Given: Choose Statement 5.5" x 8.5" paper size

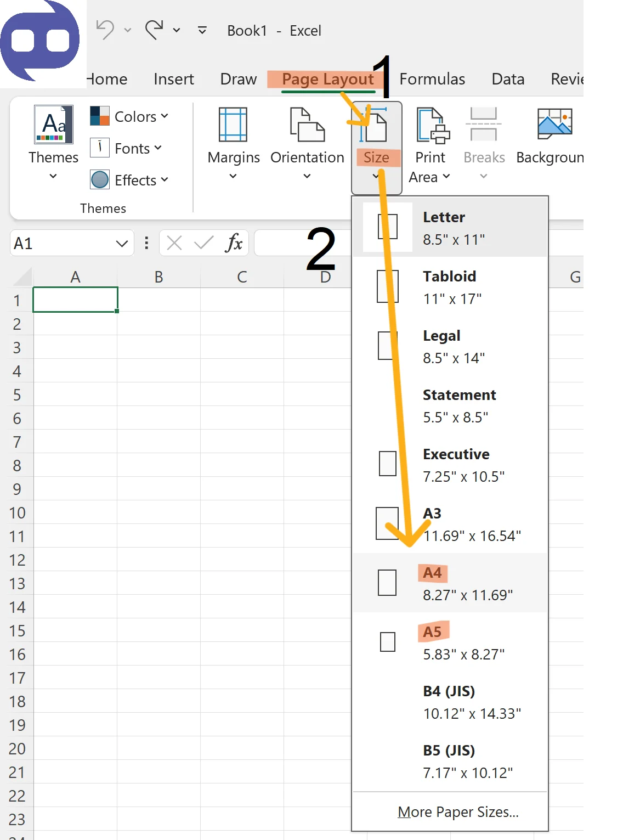Looking at the screenshot, I should [450, 405].
